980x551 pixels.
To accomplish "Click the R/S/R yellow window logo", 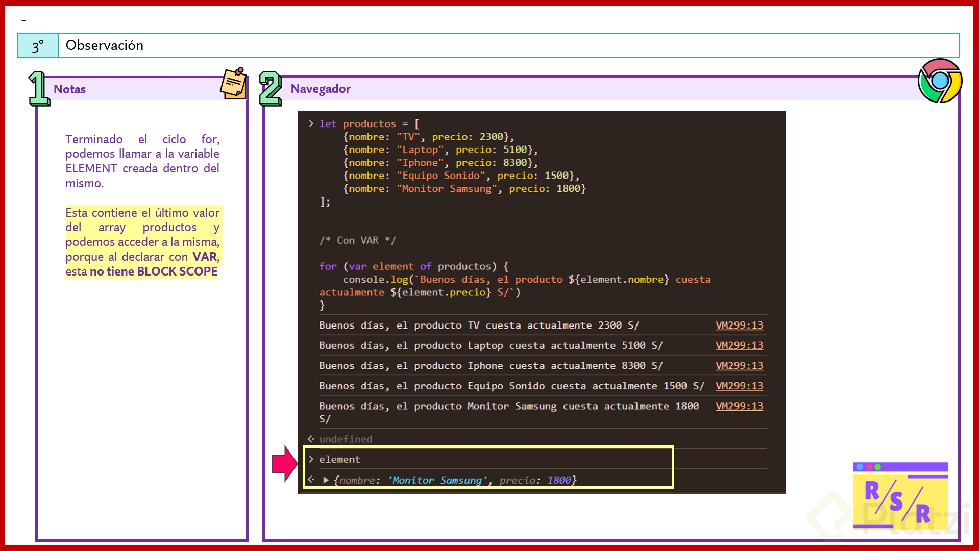I will [900, 496].
